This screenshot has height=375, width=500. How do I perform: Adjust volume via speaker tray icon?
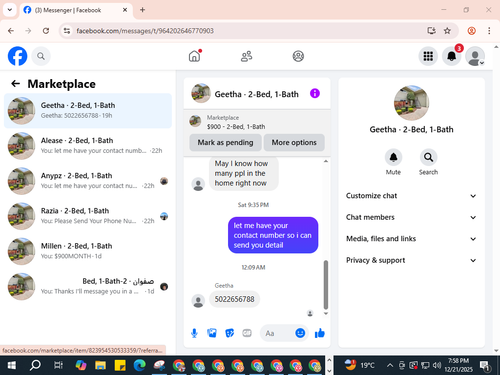[437, 365]
